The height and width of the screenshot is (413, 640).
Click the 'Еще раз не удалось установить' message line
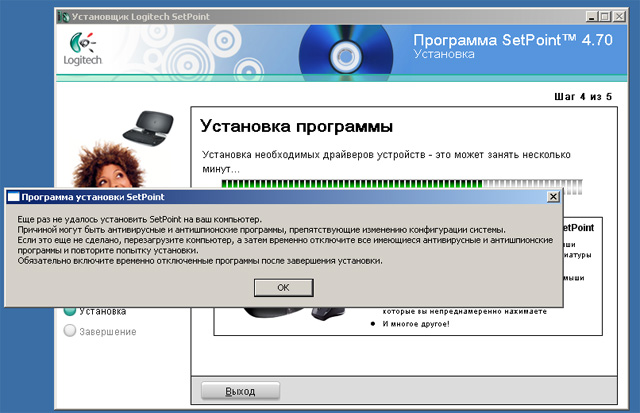(140, 219)
